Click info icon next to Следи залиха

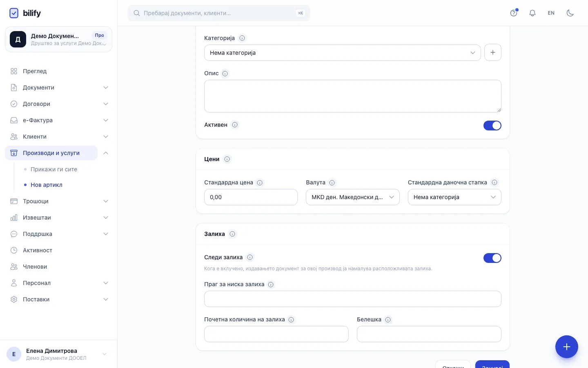coord(250,257)
